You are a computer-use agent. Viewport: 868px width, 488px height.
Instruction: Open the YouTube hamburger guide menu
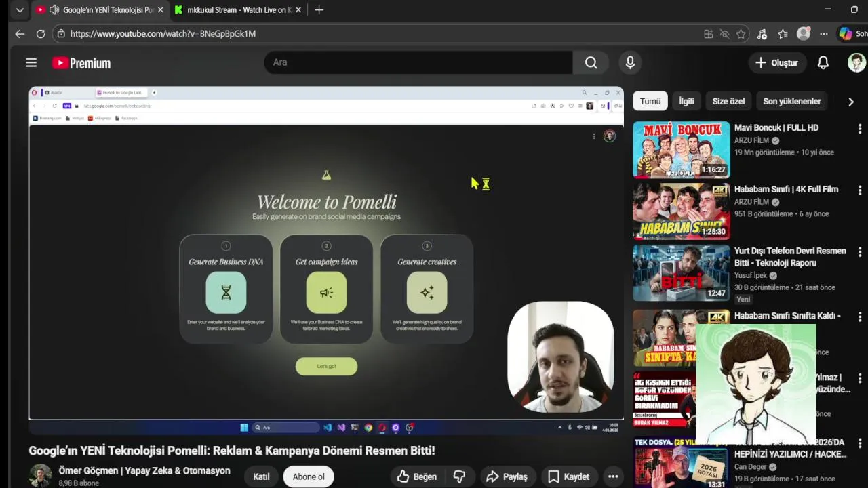pyautogui.click(x=31, y=63)
